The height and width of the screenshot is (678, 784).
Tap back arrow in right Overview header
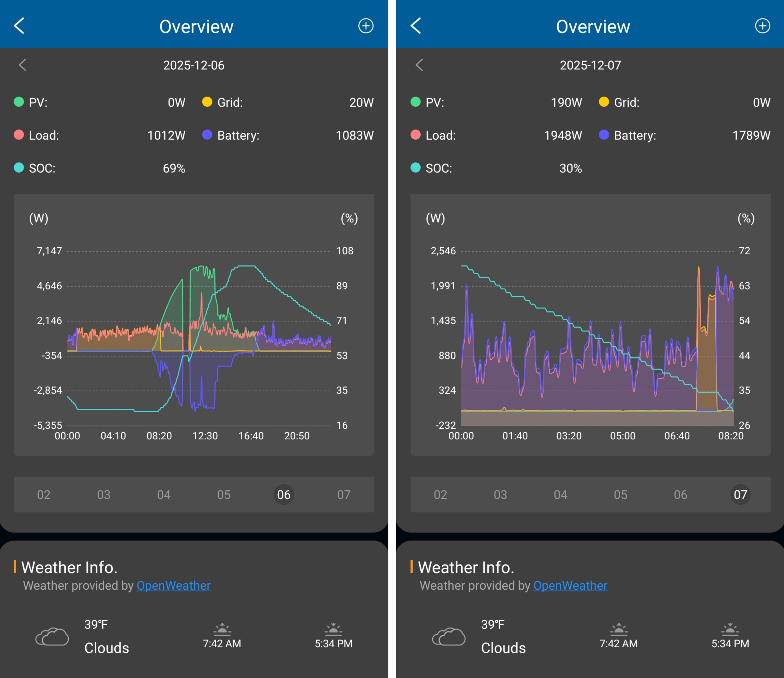tap(416, 26)
